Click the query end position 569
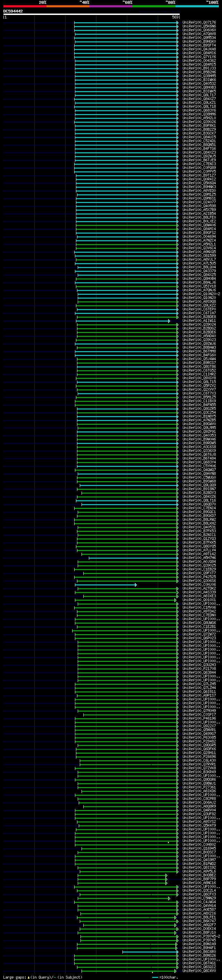The image size is (222, 980). [x=175, y=17]
